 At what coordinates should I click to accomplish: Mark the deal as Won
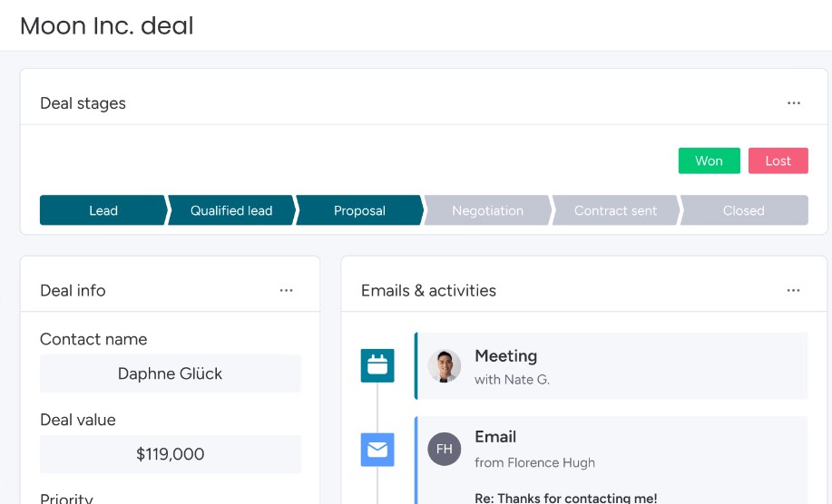pos(709,160)
